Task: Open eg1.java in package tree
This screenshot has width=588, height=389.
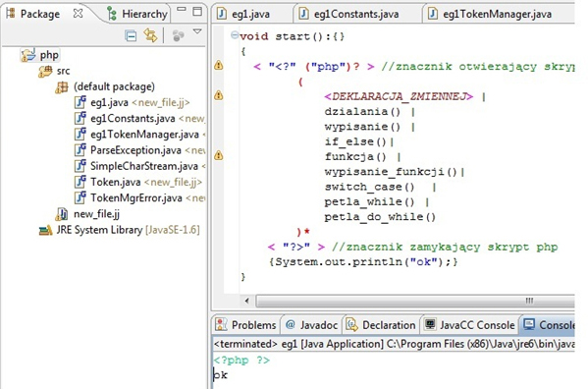Action: point(139,102)
